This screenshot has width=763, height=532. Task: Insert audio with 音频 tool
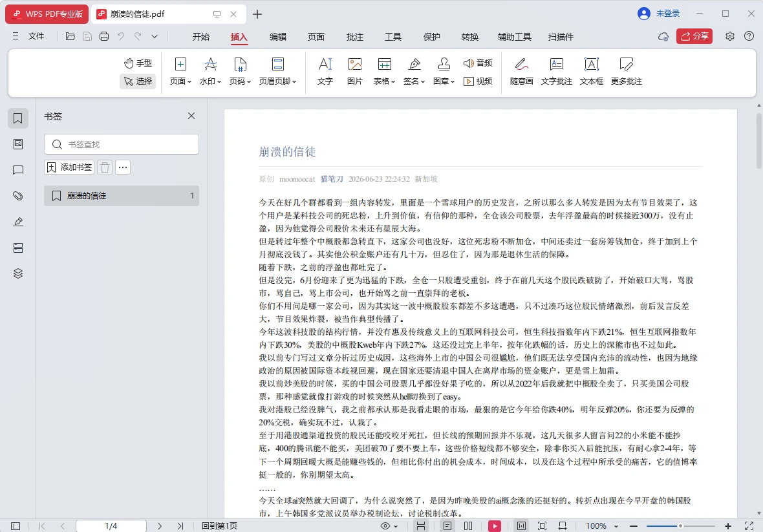[478, 63]
